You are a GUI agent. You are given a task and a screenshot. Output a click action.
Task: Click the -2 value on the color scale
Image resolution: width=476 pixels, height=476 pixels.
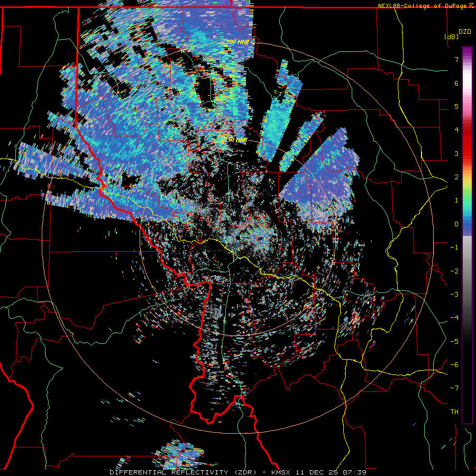click(454, 271)
